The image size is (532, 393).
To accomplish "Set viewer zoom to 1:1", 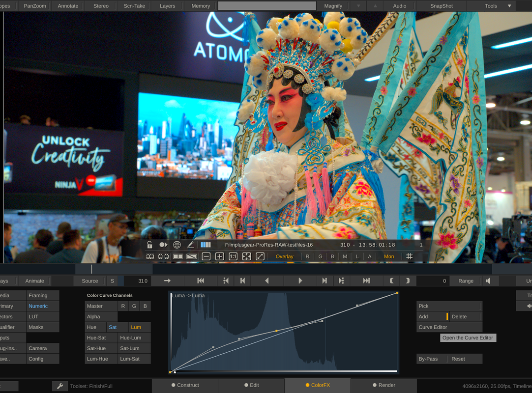I will point(233,257).
